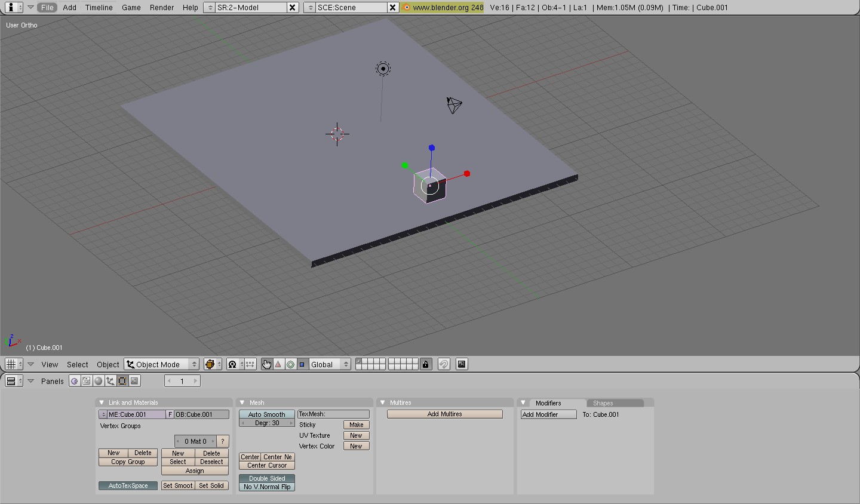The image size is (860, 504).
Task: Click the Add Multires button
Action: coord(445,414)
